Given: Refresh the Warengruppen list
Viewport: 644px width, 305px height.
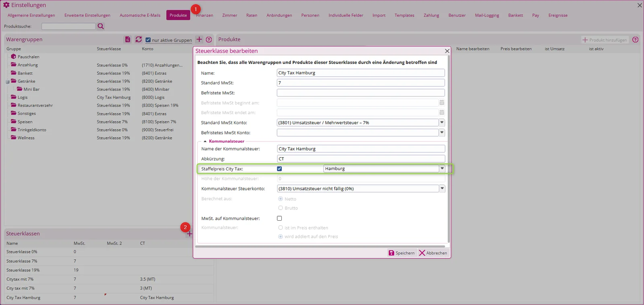Looking at the screenshot, I should (138, 39).
